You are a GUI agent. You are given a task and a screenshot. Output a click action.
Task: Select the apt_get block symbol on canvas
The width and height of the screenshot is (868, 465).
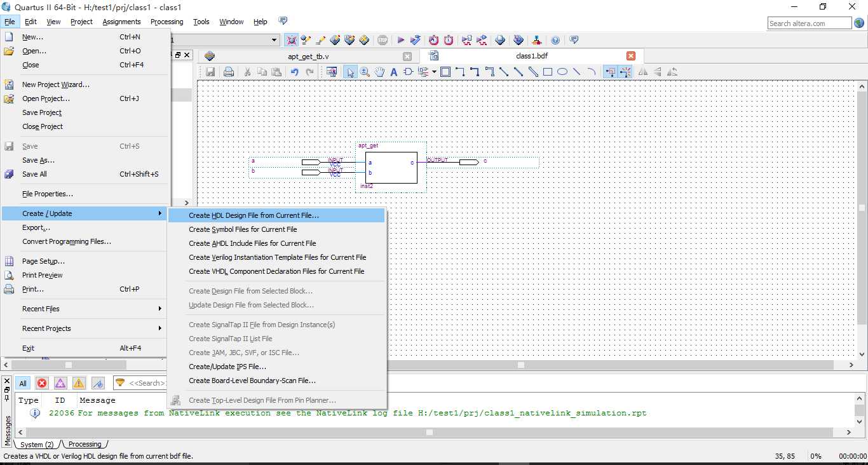click(391, 168)
